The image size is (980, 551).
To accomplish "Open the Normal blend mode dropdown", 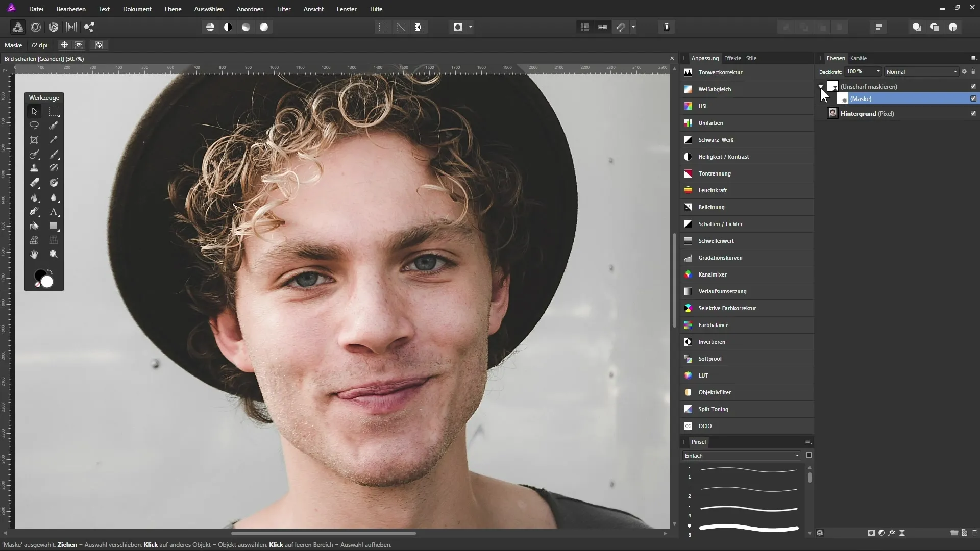I will pos(921,72).
